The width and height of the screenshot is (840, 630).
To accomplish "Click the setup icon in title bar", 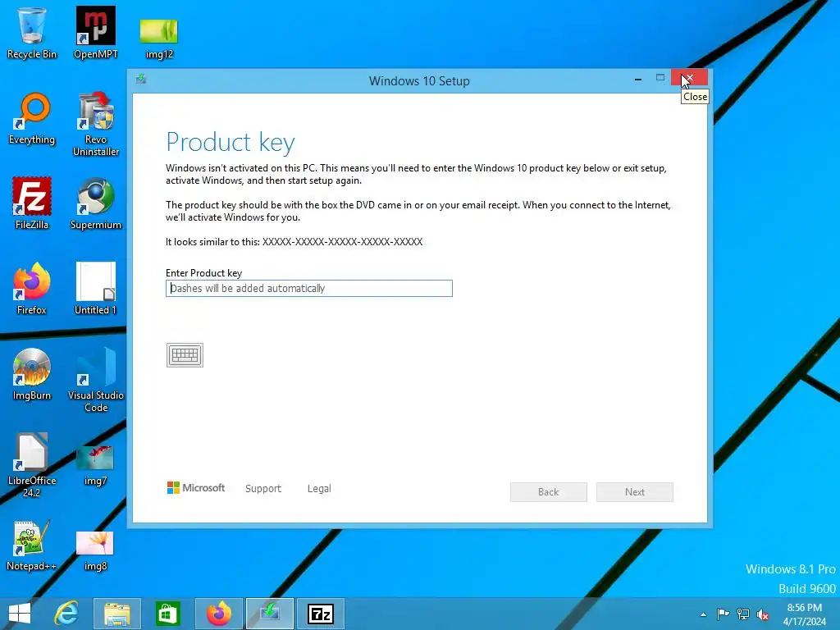I will (141, 80).
